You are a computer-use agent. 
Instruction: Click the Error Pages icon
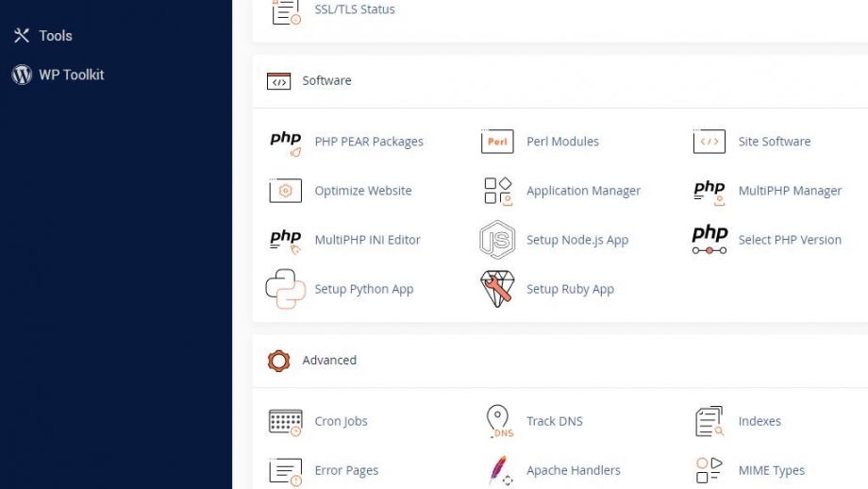click(286, 472)
